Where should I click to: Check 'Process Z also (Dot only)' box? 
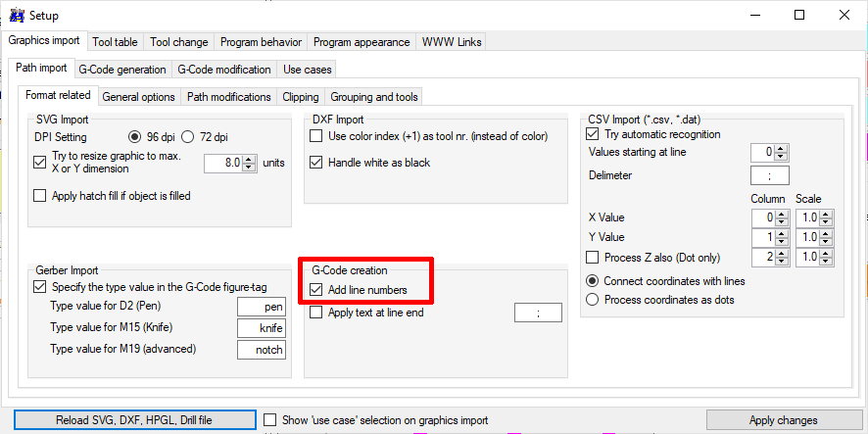tap(592, 258)
